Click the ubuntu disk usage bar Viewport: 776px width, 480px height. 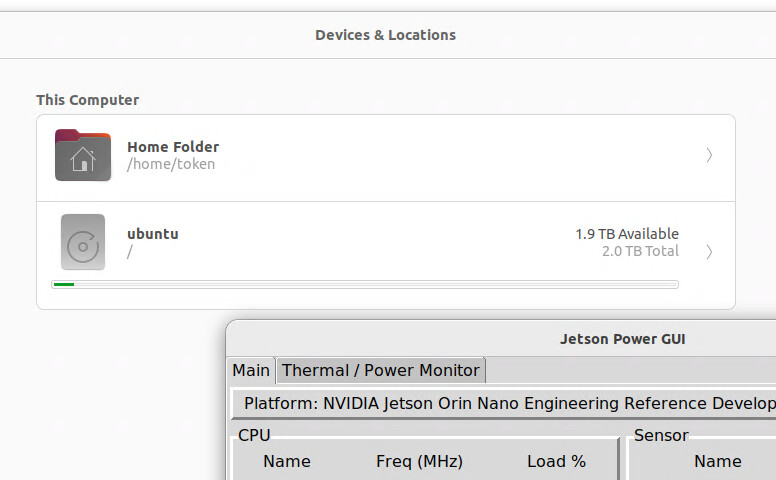(x=365, y=285)
